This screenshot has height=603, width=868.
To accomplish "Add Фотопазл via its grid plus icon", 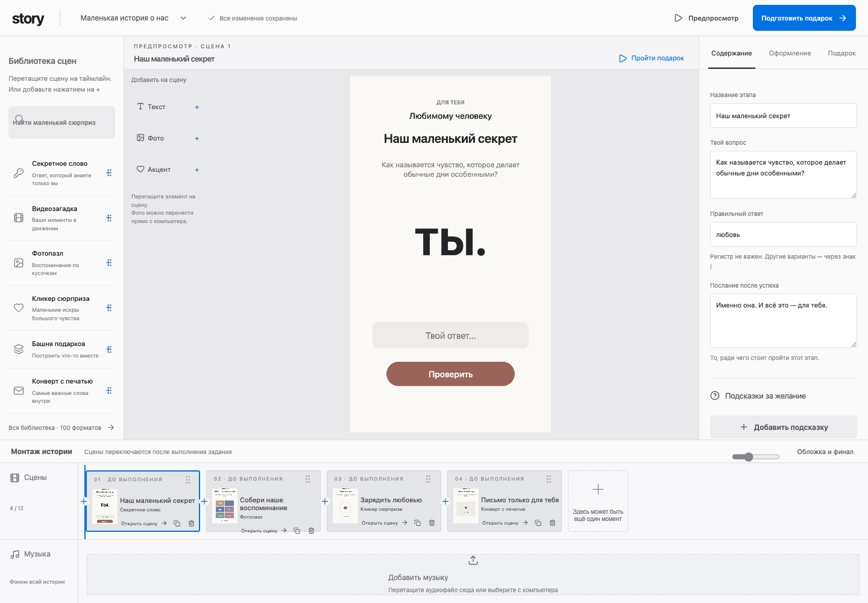I will click(109, 263).
